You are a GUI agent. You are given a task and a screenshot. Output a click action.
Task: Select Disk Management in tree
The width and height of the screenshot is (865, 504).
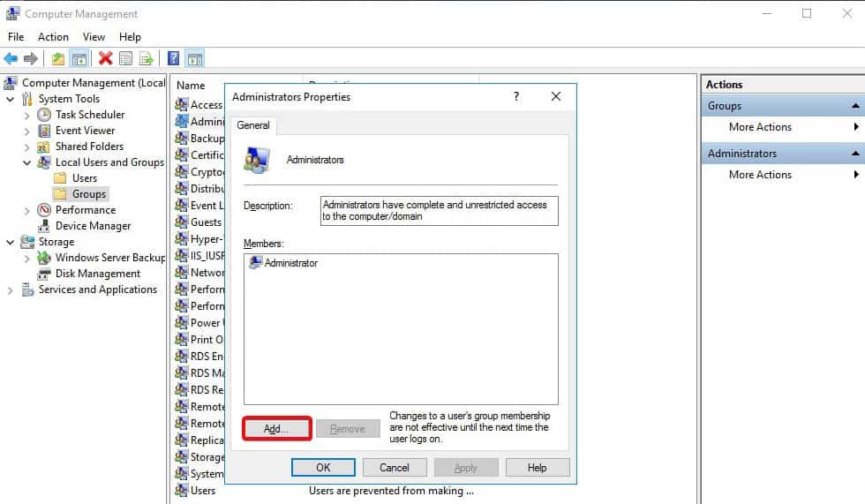click(x=89, y=274)
